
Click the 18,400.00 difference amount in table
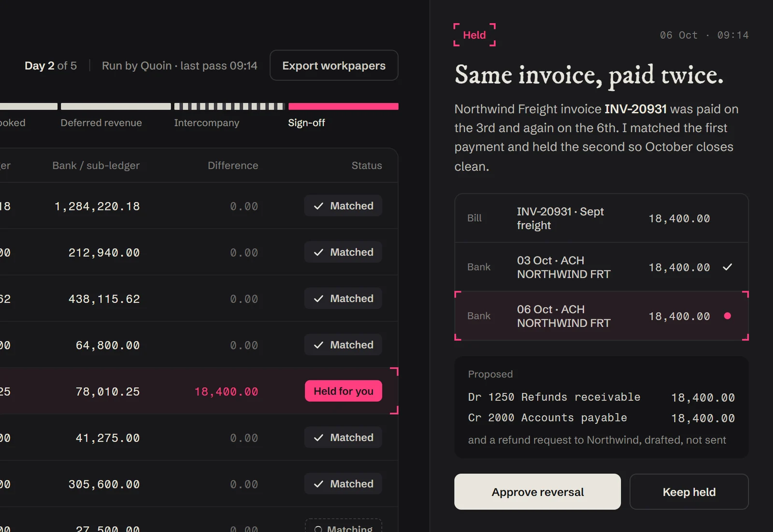pyautogui.click(x=226, y=392)
